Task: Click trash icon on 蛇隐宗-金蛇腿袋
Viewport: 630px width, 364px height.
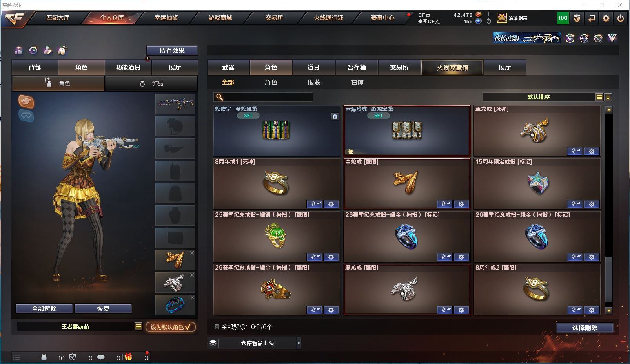Action: (335, 116)
